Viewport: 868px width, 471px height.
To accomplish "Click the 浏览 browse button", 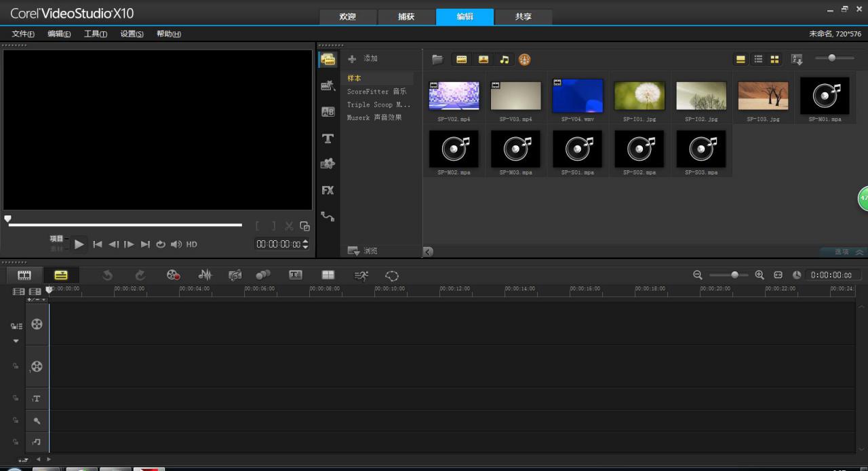I will (363, 251).
